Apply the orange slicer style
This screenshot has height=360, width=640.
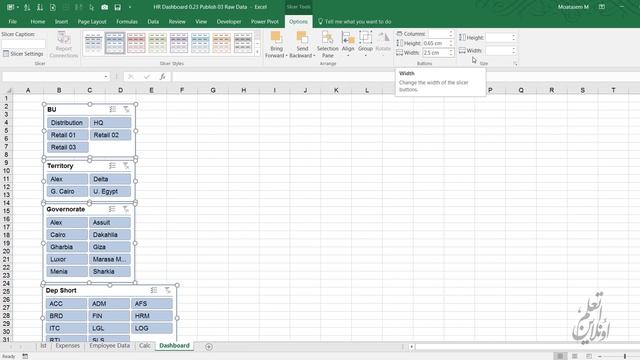coord(221,43)
